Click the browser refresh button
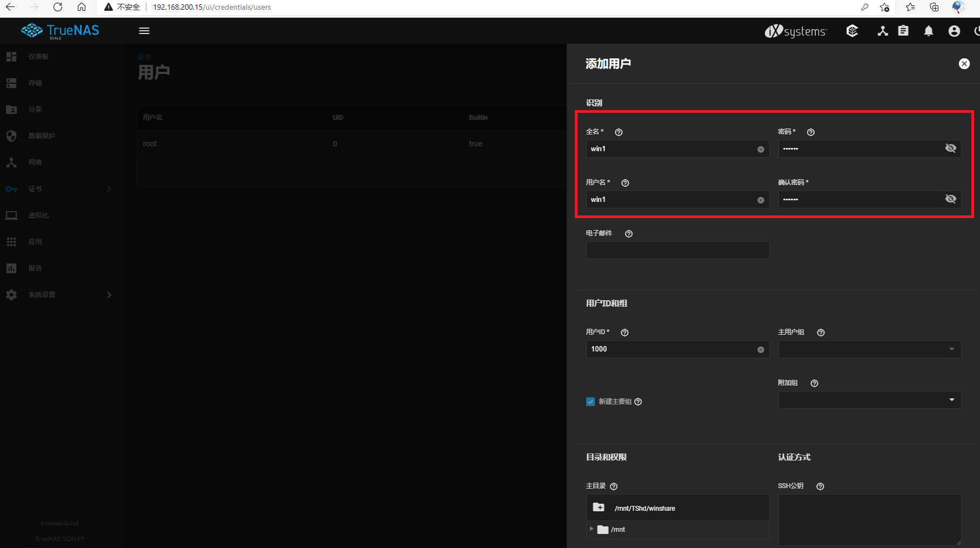This screenshot has height=548, width=980. coord(58,7)
